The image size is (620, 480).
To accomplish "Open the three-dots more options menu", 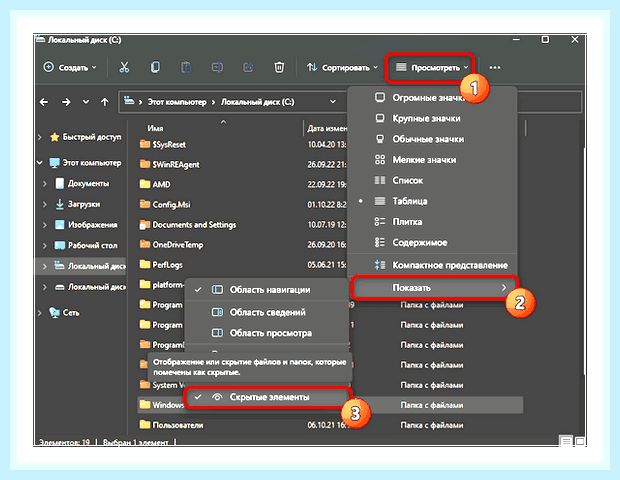I will pos(495,68).
